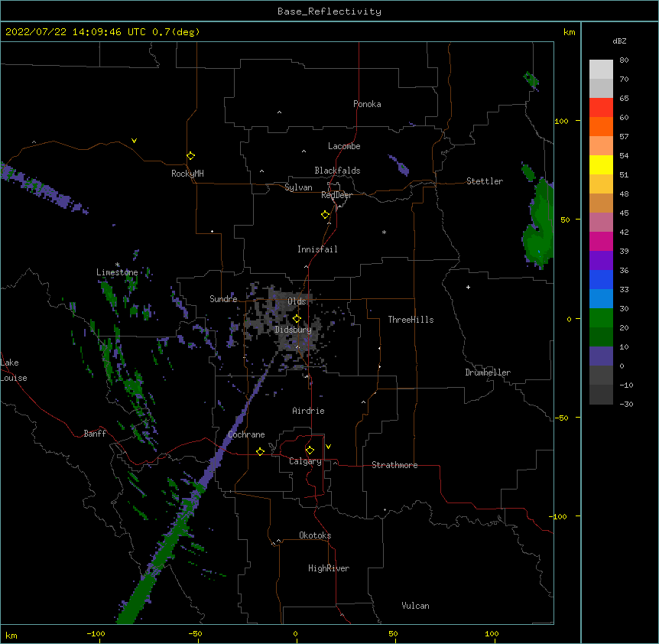Select the HighRiver label
The height and width of the screenshot is (644, 659).
coord(329,568)
